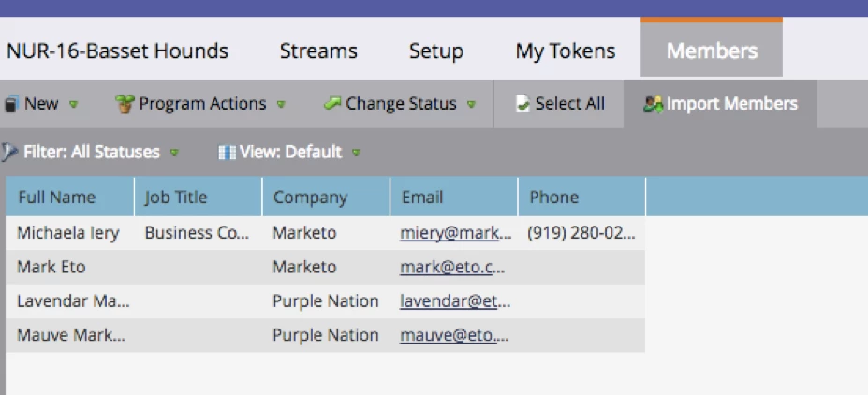Click the New icon in toolbar
The image size is (868, 395).
coord(11,104)
